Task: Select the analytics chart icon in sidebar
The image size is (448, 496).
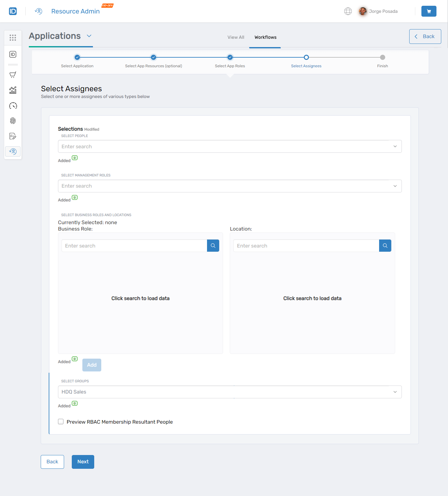Action: coord(13,90)
